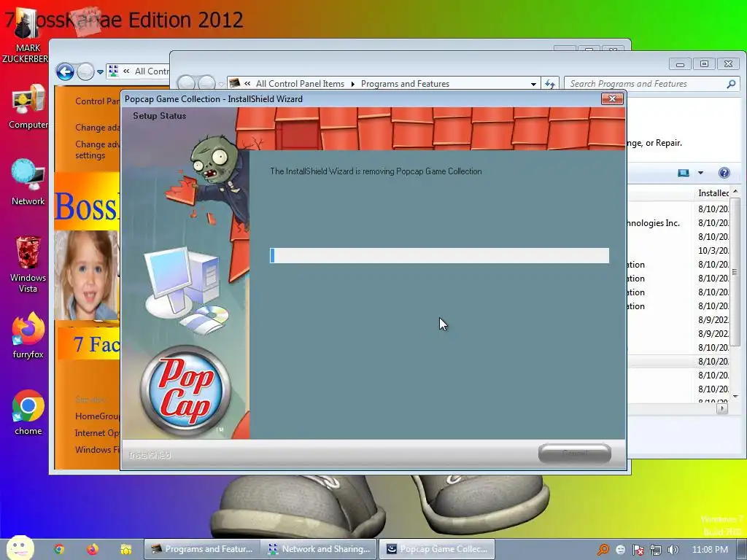Switch to Programs and Features taskbar button
The height and width of the screenshot is (560, 747).
202,549
